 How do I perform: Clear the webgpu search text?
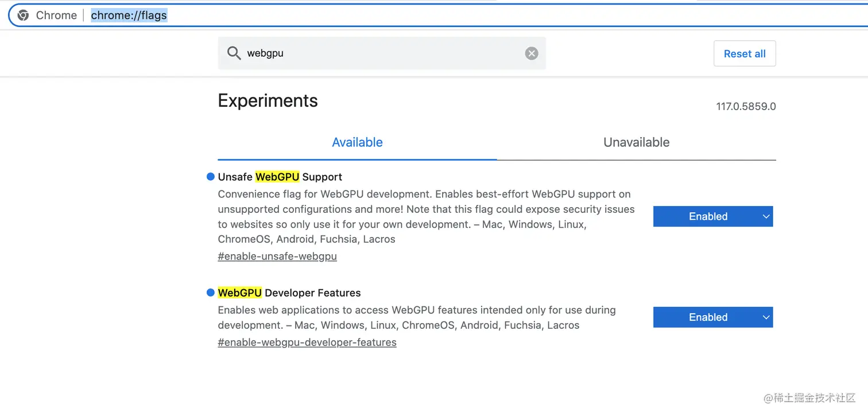click(x=532, y=53)
